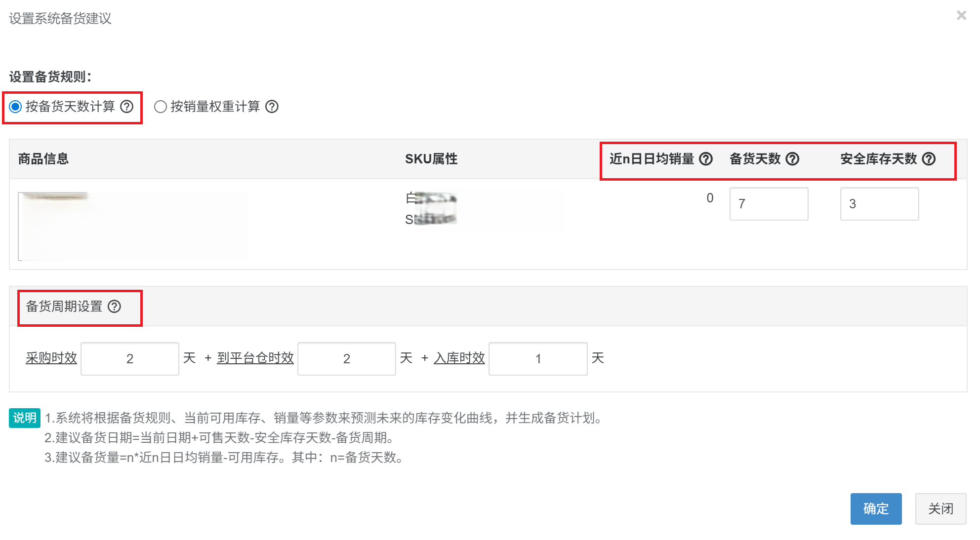Select the 安全库存天数 field containing 3

[x=879, y=204]
